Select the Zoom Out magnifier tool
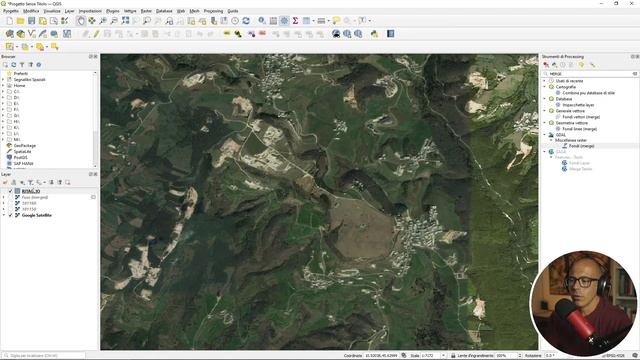Image resolution: width=640 pixels, height=360 pixels. [x=114, y=21]
